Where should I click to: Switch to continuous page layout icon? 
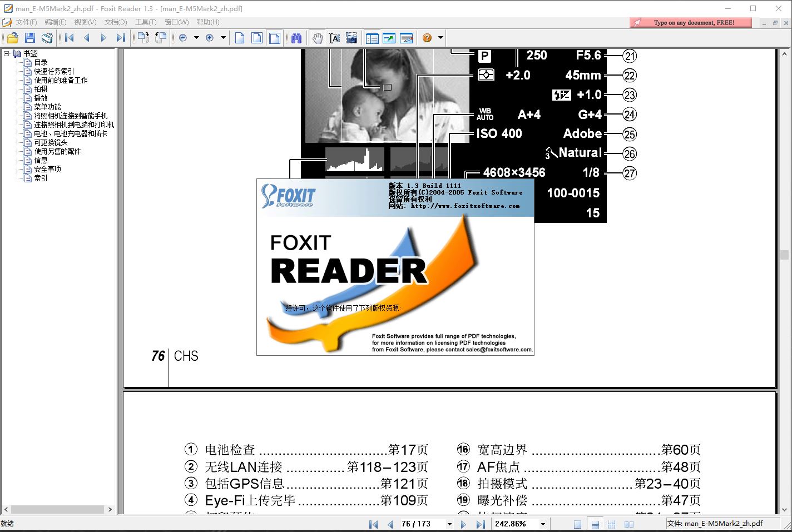click(x=595, y=524)
